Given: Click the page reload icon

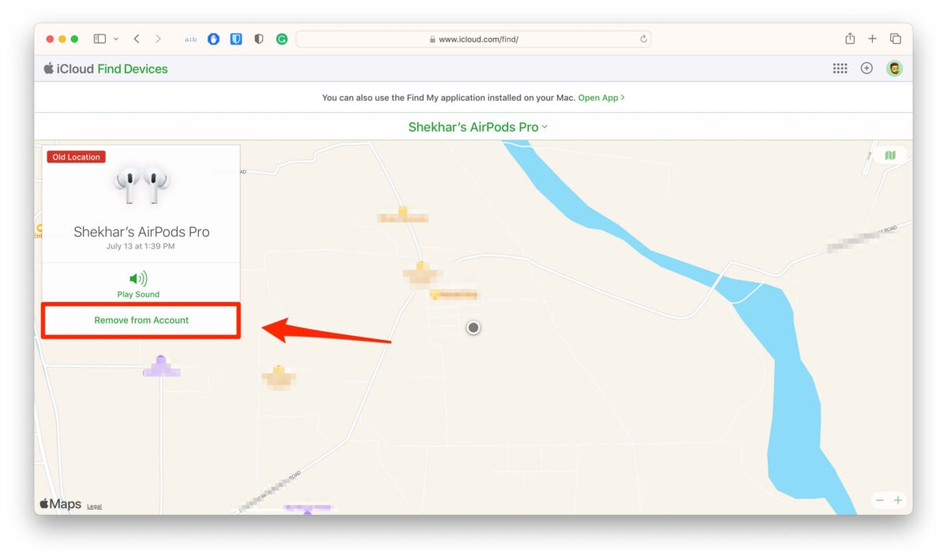Looking at the screenshot, I should (x=644, y=38).
